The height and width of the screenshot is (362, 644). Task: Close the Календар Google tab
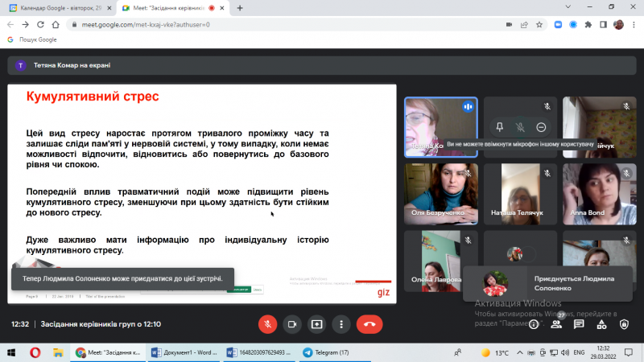click(109, 8)
